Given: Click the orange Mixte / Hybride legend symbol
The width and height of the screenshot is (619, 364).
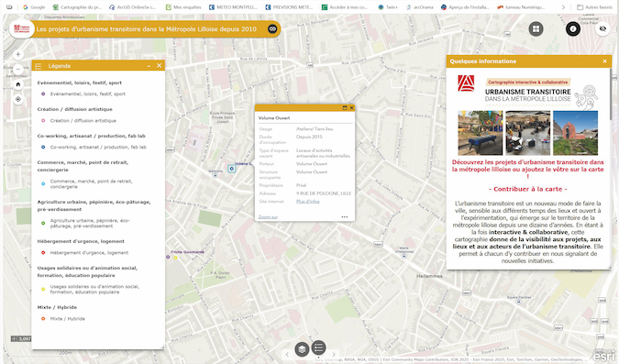Looking at the screenshot, I should (x=43, y=318).
